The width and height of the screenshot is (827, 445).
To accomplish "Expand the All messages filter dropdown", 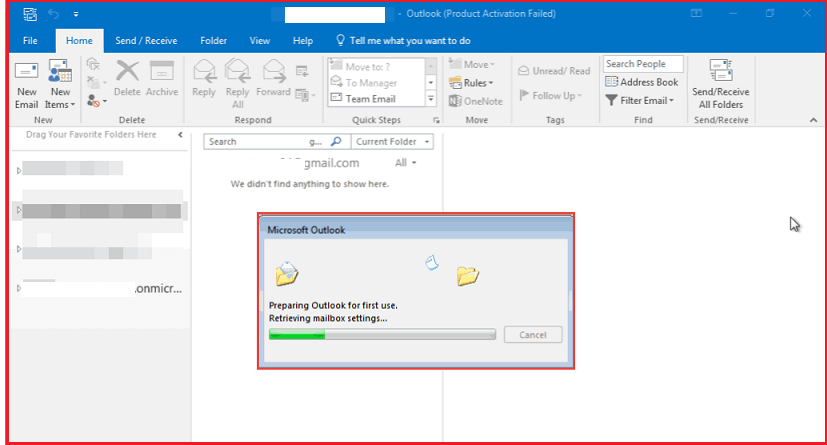I will [406, 163].
